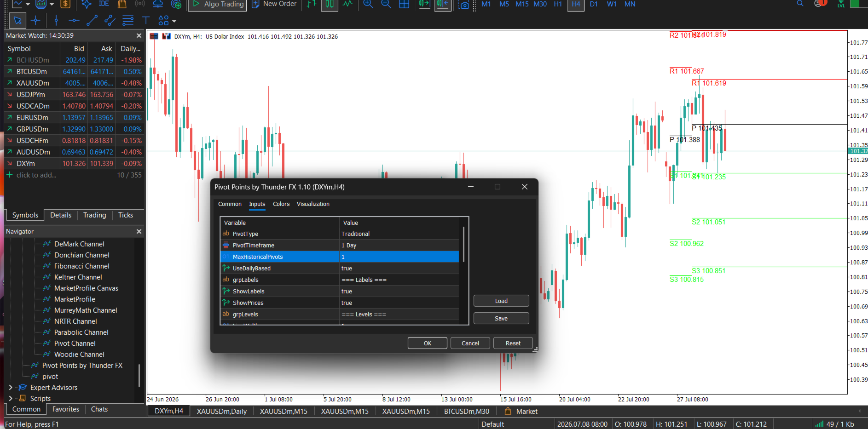Open the search magnifier in toolbar
The height and width of the screenshot is (429, 868).
point(800,4)
